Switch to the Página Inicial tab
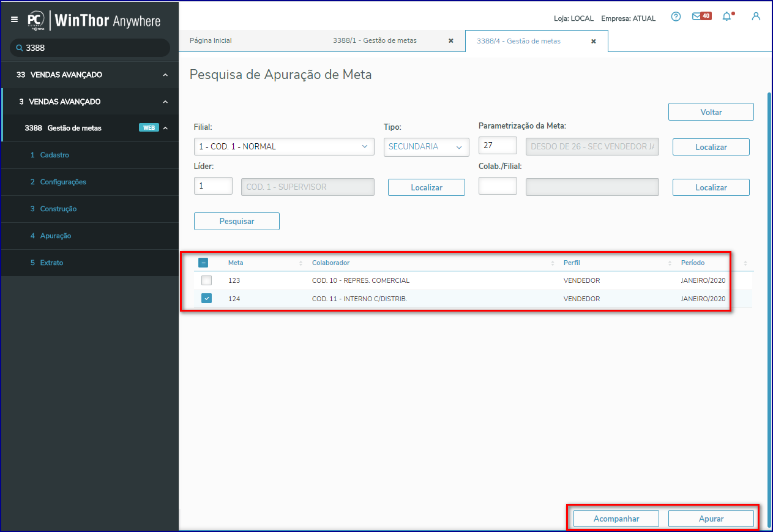 point(211,40)
